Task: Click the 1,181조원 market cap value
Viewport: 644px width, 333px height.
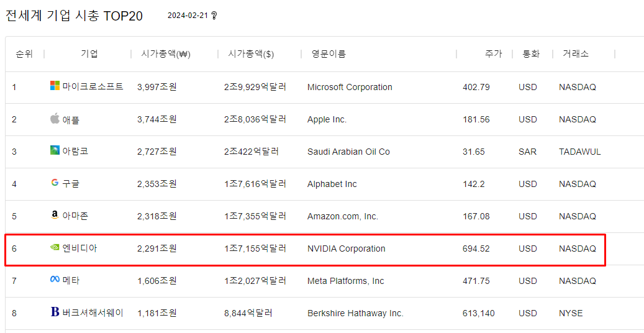Action: (157, 313)
